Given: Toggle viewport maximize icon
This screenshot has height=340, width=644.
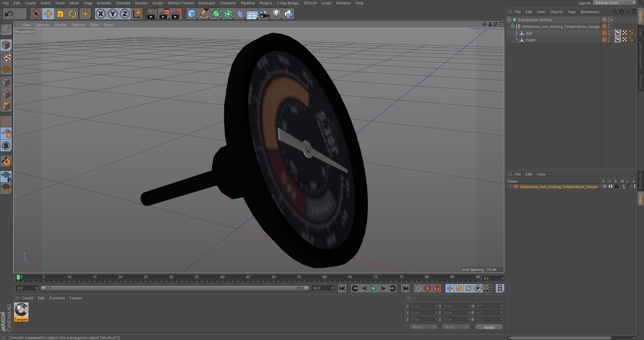Looking at the screenshot, I should point(501,25).
